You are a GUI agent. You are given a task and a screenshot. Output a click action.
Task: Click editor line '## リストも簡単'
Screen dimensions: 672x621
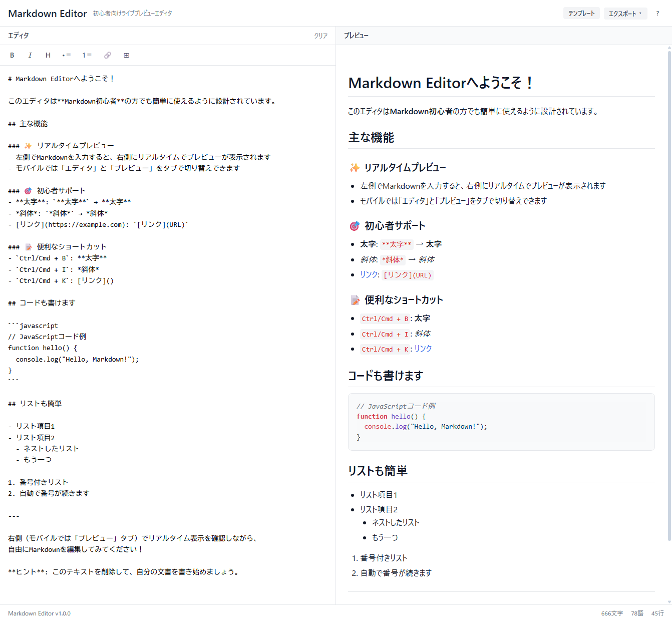point(35,404)
